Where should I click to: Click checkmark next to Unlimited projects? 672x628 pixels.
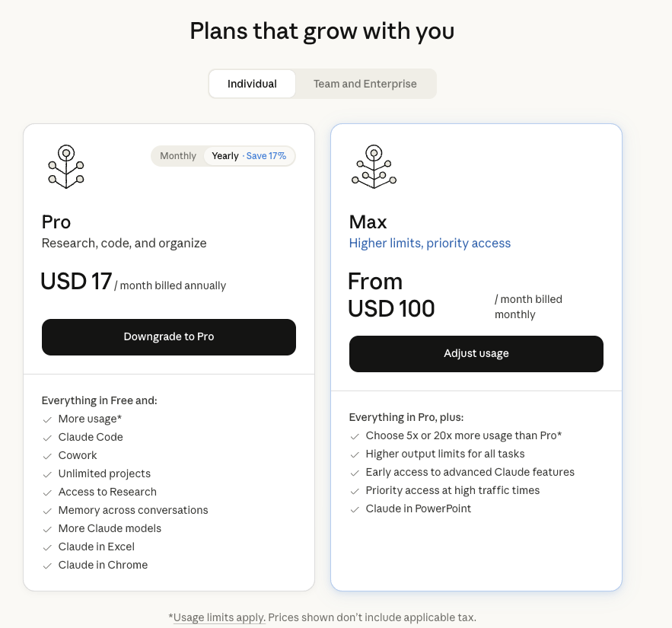(47, 474)
